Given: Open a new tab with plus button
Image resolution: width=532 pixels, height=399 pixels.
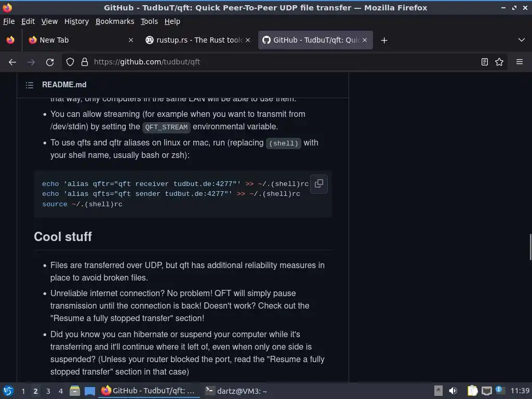Looking at the screenshot, I should (x=384, y=41).
